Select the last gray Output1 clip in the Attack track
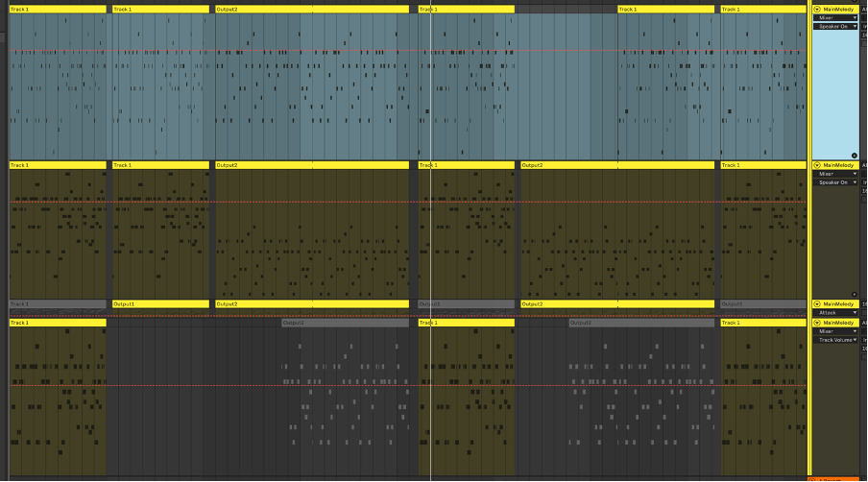The image size is (868, 482). tap(763, 304)
